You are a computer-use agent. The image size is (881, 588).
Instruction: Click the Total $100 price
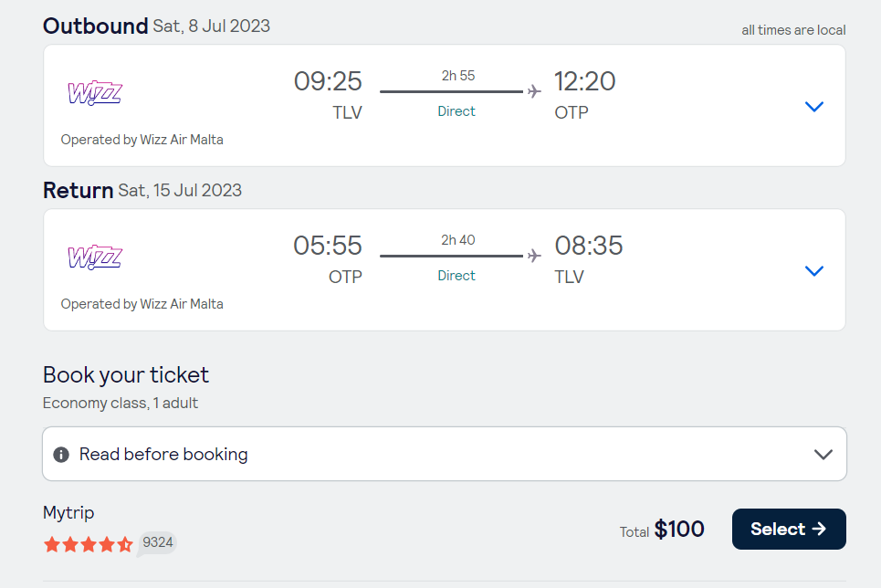(662, 530)
